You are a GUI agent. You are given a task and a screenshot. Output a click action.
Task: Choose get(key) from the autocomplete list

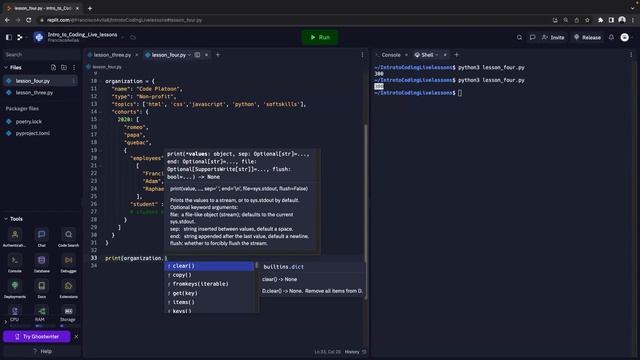[x=209, y=293]
